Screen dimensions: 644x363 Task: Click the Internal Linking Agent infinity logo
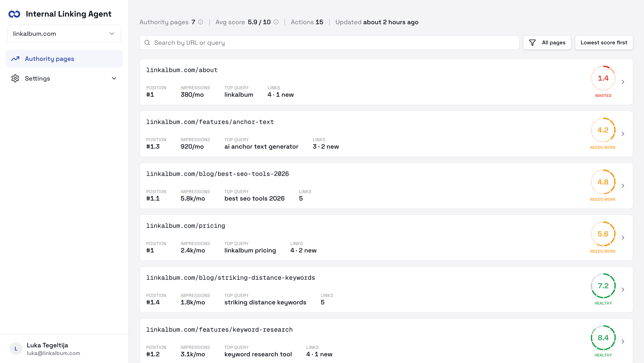point(14,14)
